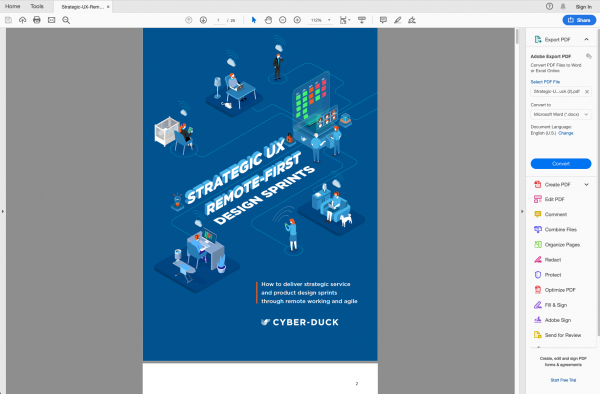Open the Tools tab
Viewport: 600px width, 394px height.
37,6
